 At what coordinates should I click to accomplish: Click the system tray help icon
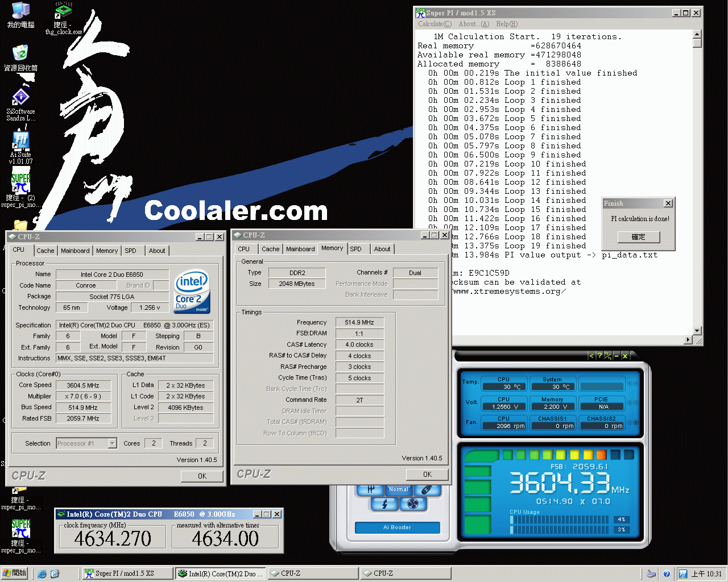coord(666,574)
